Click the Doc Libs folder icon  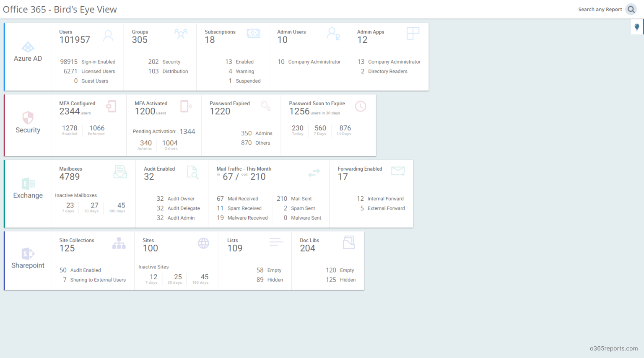(349, 242)
